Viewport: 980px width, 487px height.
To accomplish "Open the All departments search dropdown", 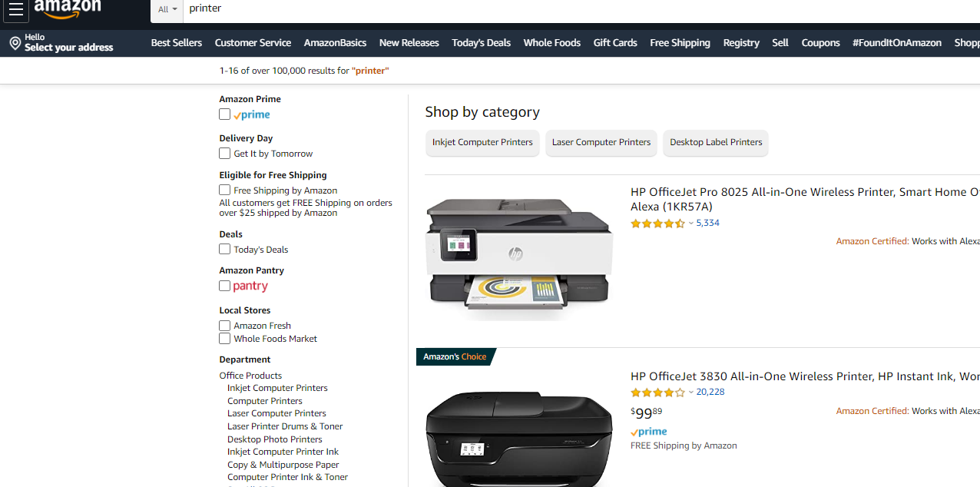I will [x=167, y=9].
